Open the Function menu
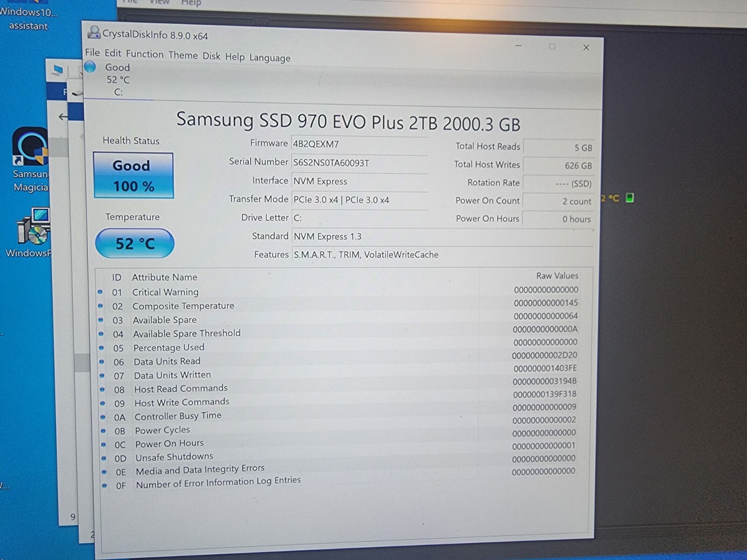 [x=145, y=54]
